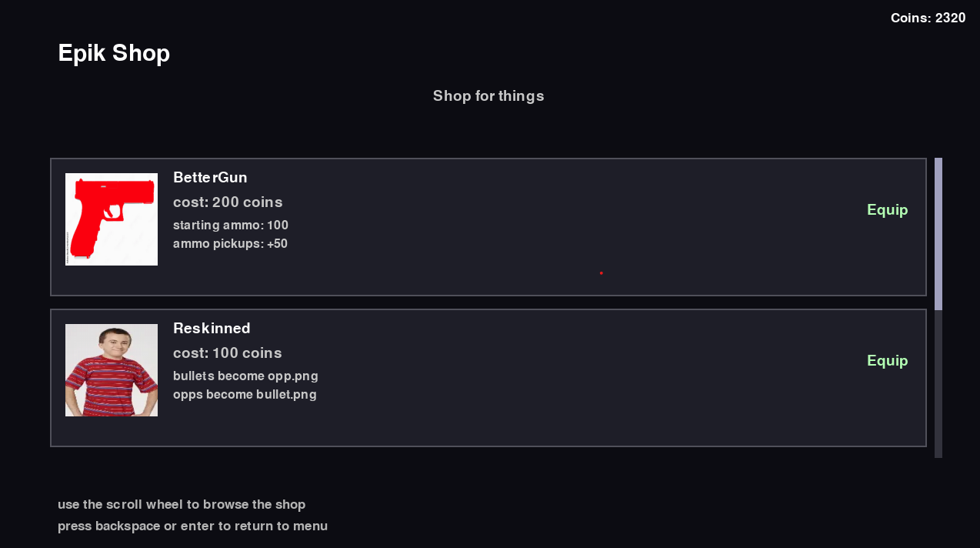Select the Shop for things subtitle
980x548 pixels.
[488, 96]
